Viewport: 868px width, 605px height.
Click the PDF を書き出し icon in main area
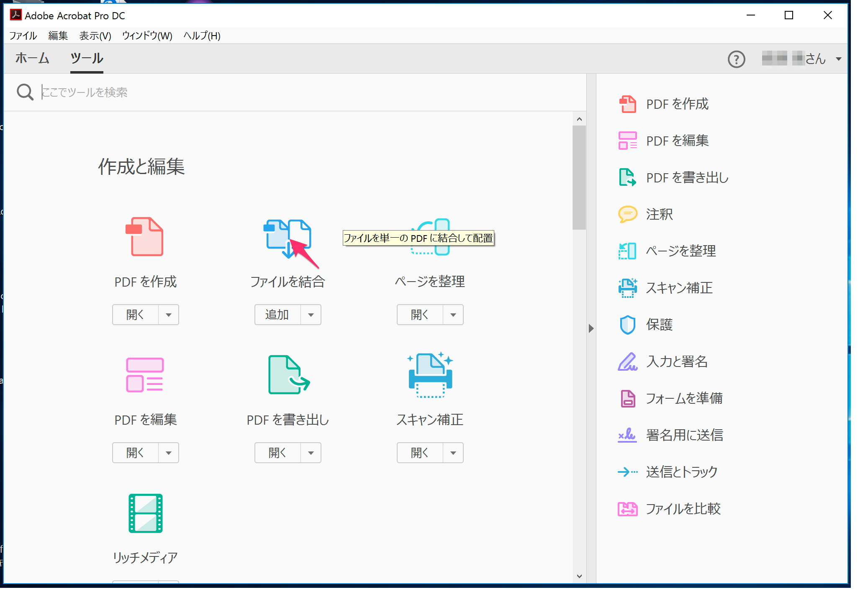(x=289, y=375)
